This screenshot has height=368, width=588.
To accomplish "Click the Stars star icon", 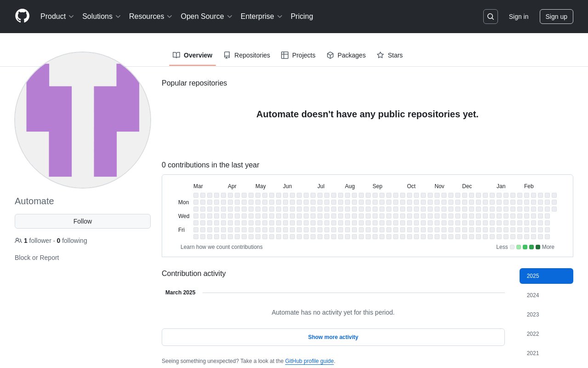I will [380, 55].
